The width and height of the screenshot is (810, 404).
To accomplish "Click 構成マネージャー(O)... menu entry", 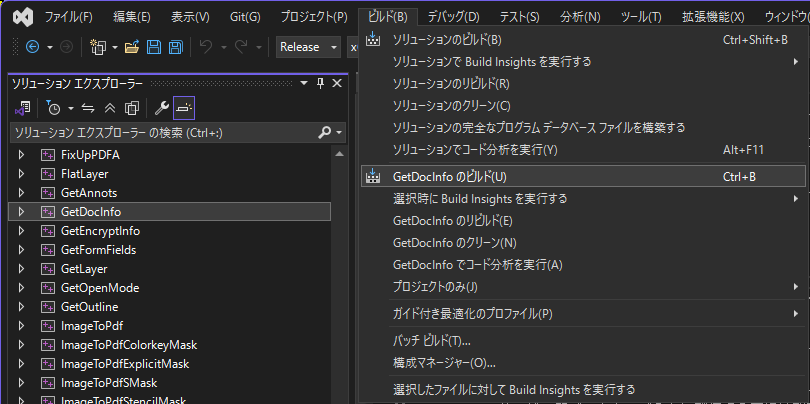I will point(444,362).
